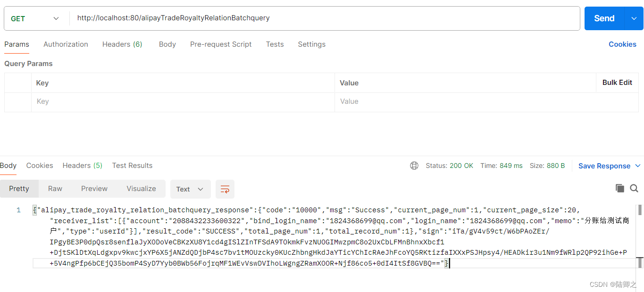Click the search response icon

[634, 188]
